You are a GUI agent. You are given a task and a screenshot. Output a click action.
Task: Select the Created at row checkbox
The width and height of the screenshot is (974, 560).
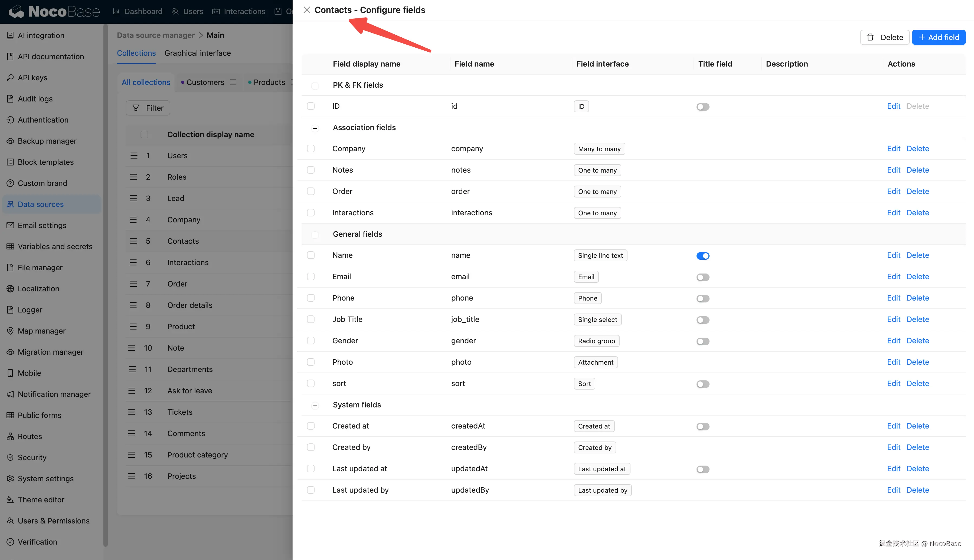(310, 426)
